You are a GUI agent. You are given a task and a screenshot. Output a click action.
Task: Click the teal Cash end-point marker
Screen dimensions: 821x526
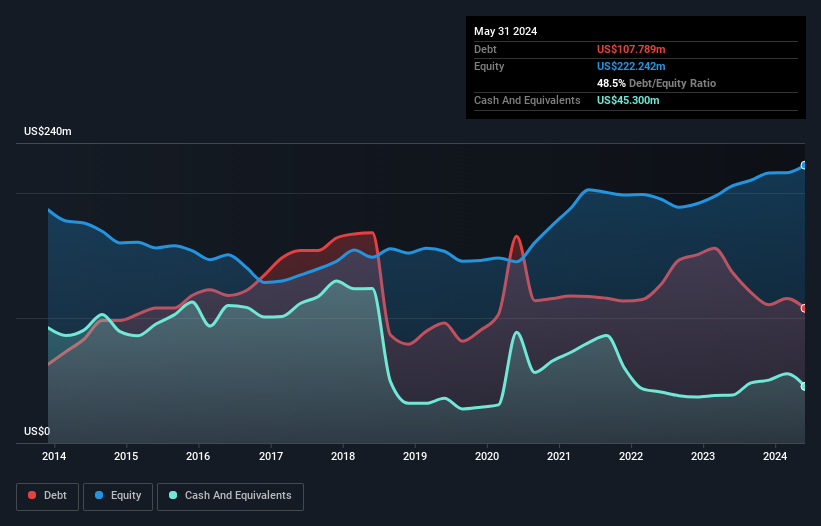[804, 386]
